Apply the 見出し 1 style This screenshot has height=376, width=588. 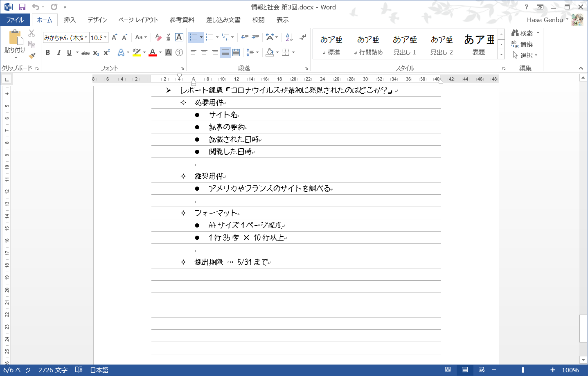405,45
